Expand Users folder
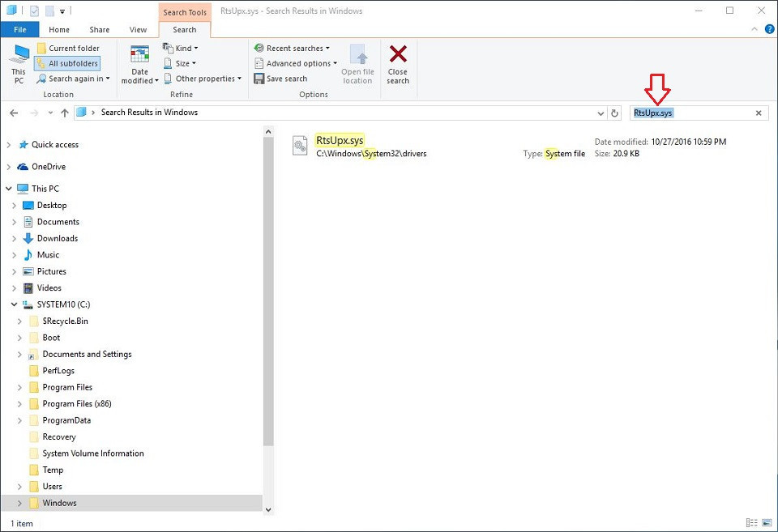778x532 pixels. click(19, 487)
